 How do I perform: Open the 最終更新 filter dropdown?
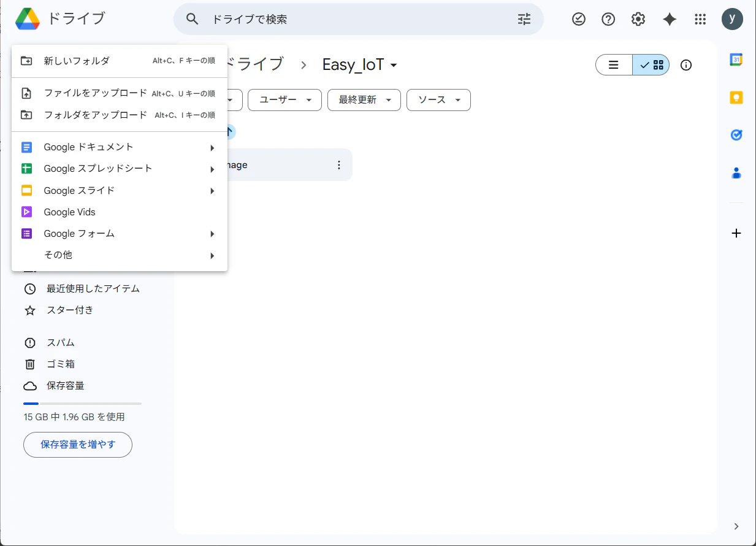364,100
